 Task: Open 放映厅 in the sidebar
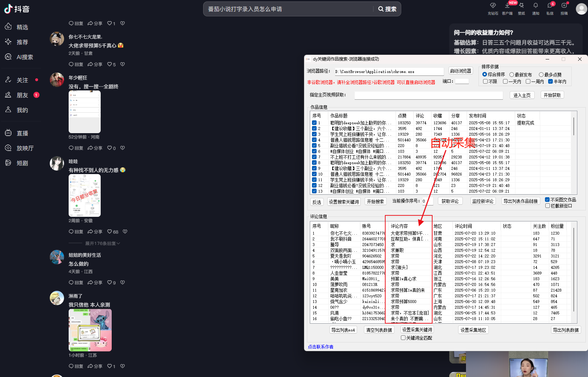click(x=22, y=148)
